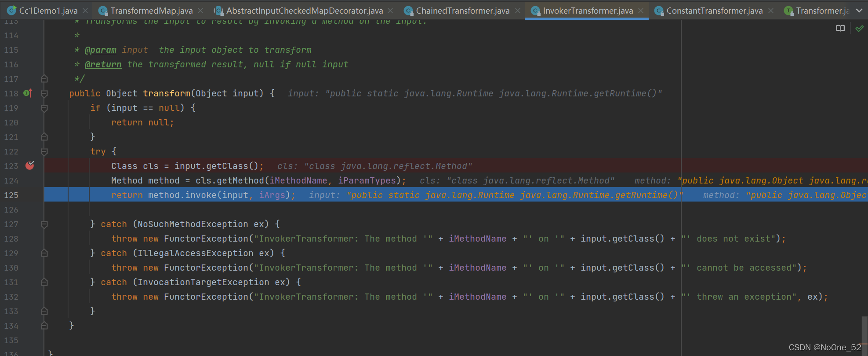
Task: Click the @return Javadoc tag
Action: tap(103, 64)
